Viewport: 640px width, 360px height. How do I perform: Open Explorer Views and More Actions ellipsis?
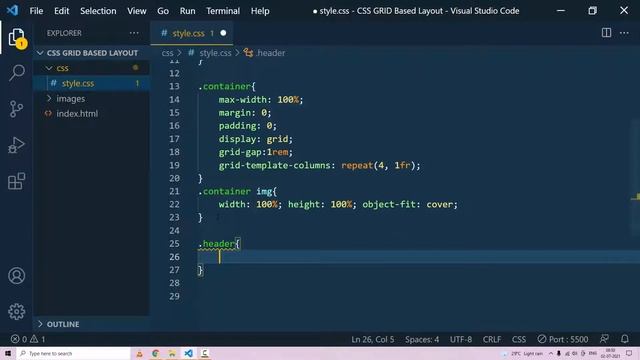click(x=134, y=33)
